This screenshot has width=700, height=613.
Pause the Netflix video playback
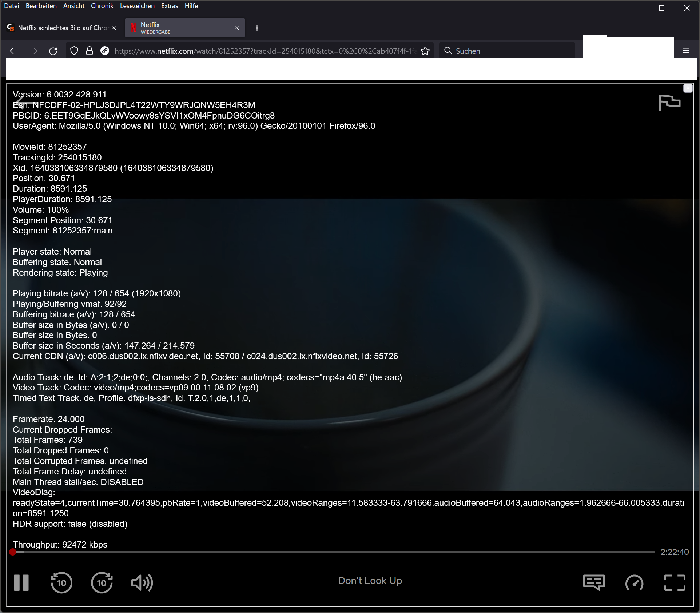(21, 583)
